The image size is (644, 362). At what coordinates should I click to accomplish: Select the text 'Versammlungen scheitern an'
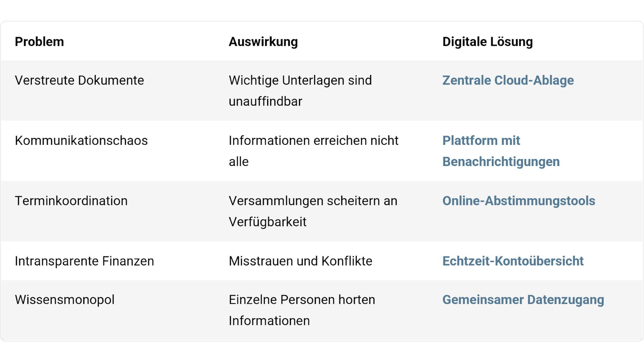pyautogui.click(x=313, y=201)
